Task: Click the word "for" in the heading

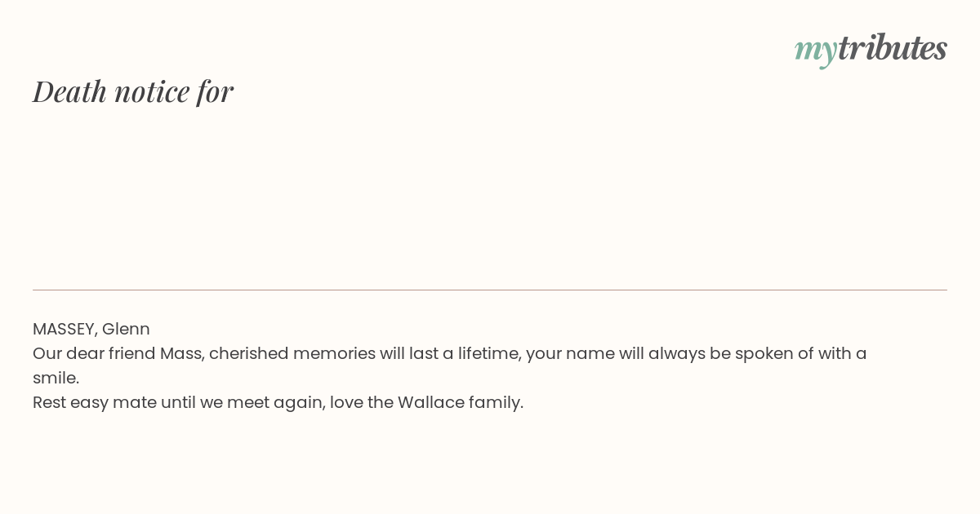Action: tap(215, 91)
